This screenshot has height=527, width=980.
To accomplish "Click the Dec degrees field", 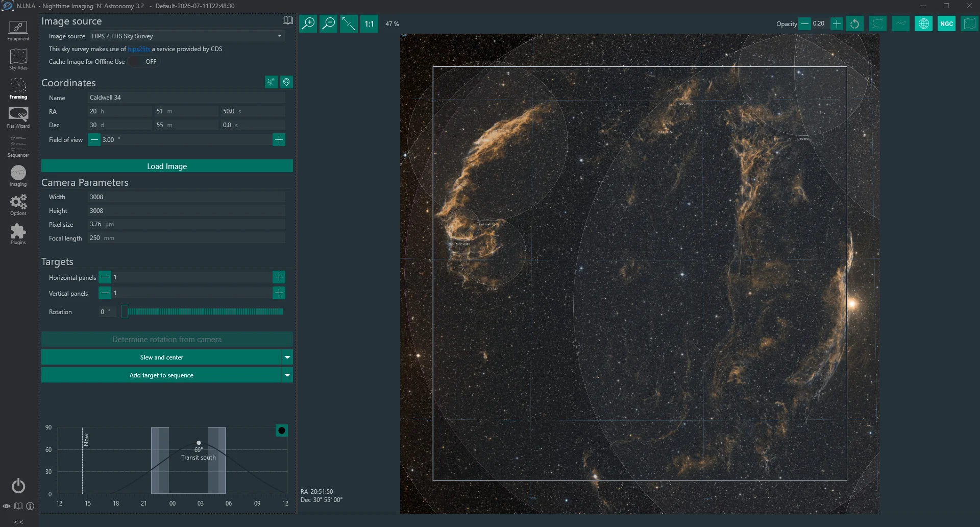I will (120, 125).
